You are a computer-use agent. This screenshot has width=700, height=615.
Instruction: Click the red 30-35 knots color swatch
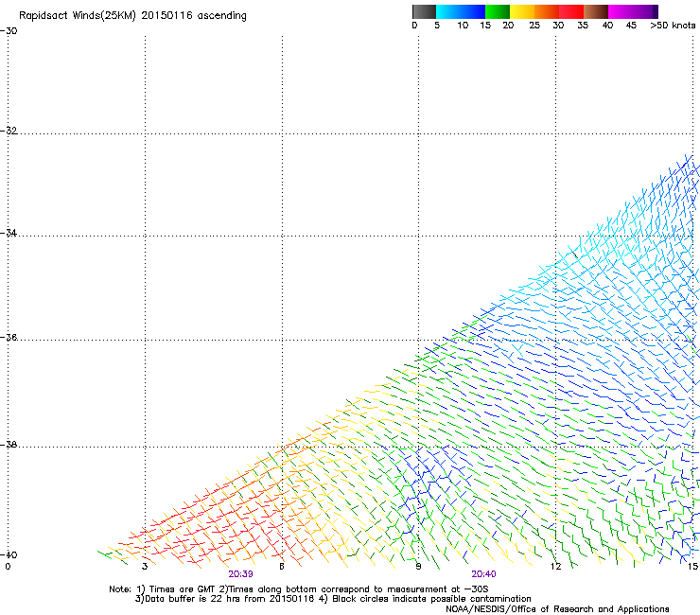pyautogui.click(x=571, y=11)
